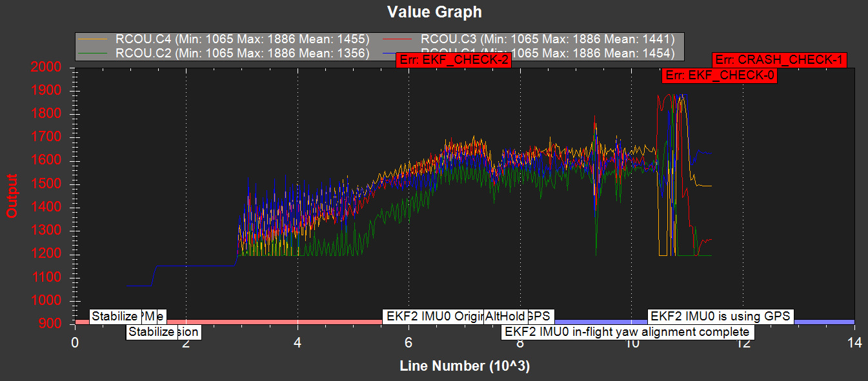The height and width of the screenshot is (381, 868).
Task: Select the Err: CRASH_CHECK-1 marker
Action: coord(779,60)
